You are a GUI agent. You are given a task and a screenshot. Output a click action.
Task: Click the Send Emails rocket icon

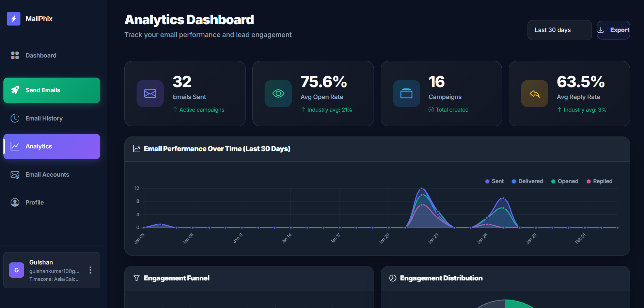[x=15, y=90]
